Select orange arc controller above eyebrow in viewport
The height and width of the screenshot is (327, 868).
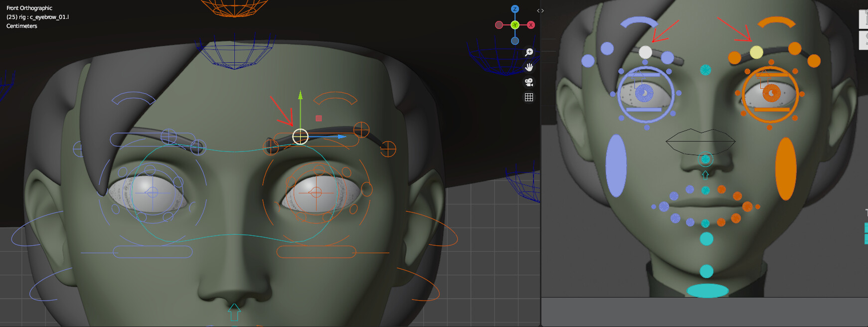pyautogui.click(x=335, y=97)
